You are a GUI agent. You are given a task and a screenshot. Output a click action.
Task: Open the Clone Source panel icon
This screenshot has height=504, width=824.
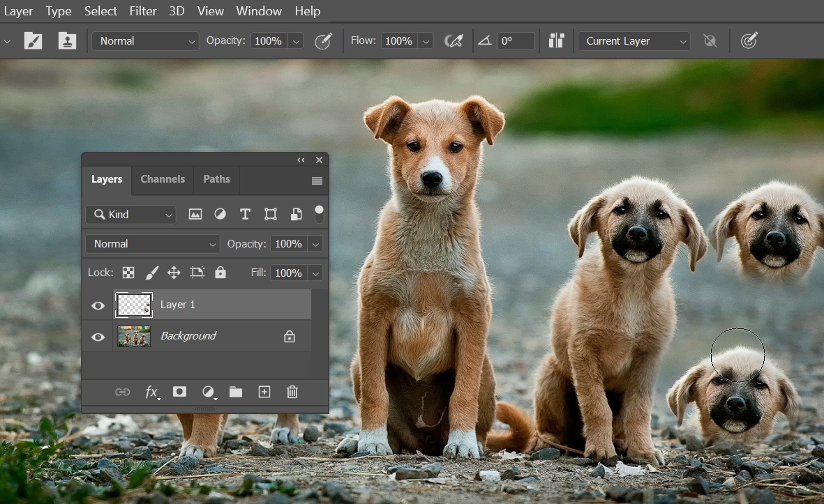[x=67, y=41]
